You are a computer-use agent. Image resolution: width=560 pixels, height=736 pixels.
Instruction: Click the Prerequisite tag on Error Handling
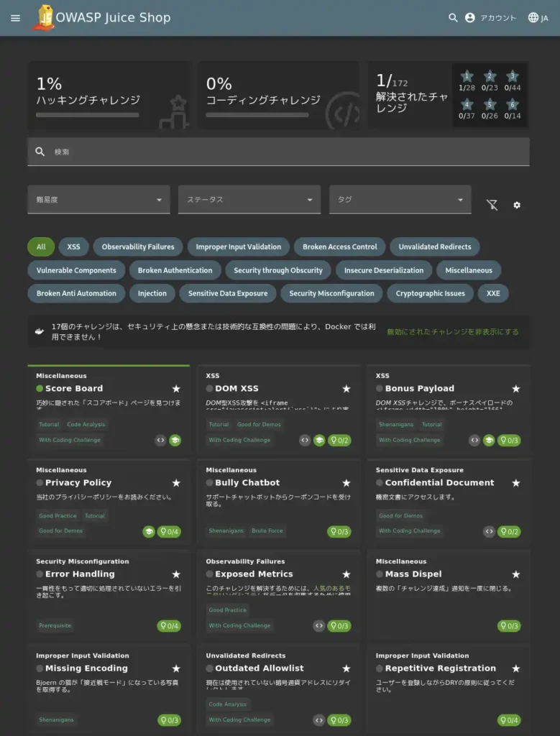55,626
